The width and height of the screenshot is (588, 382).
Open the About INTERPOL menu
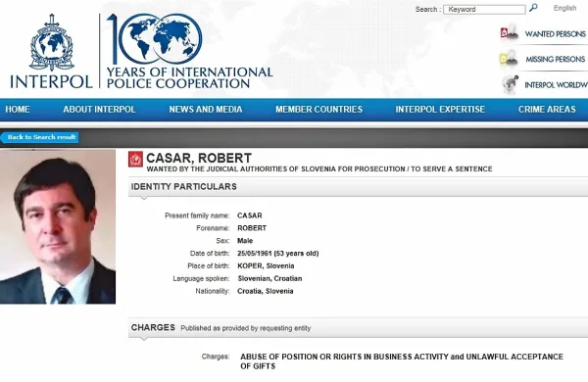tap(99, 110)
